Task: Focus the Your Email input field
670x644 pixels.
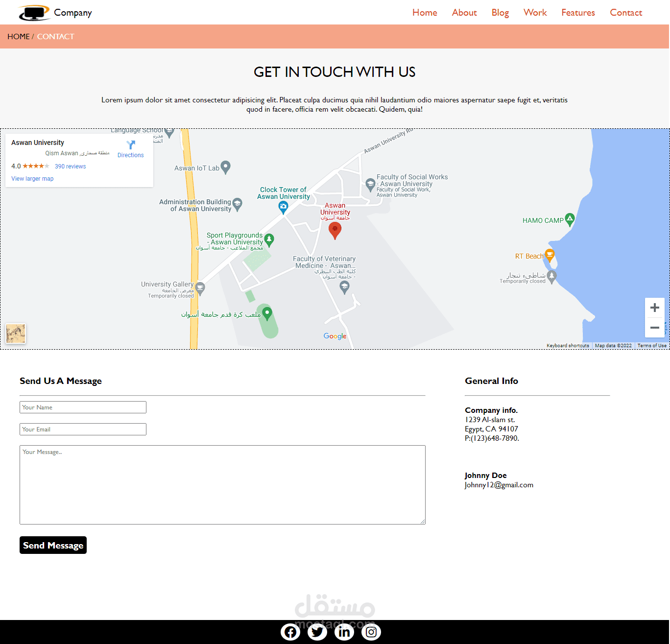Action: point(83,429)
